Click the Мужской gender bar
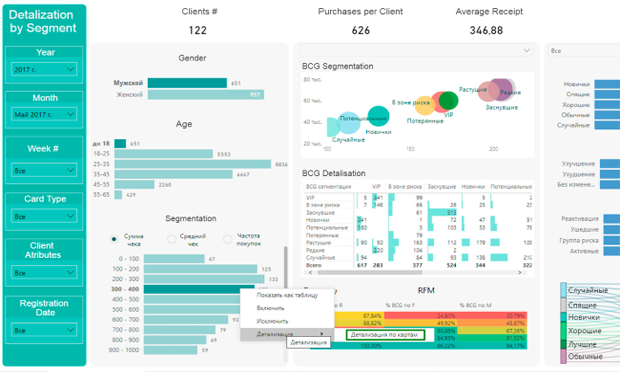 click(187, 83)
